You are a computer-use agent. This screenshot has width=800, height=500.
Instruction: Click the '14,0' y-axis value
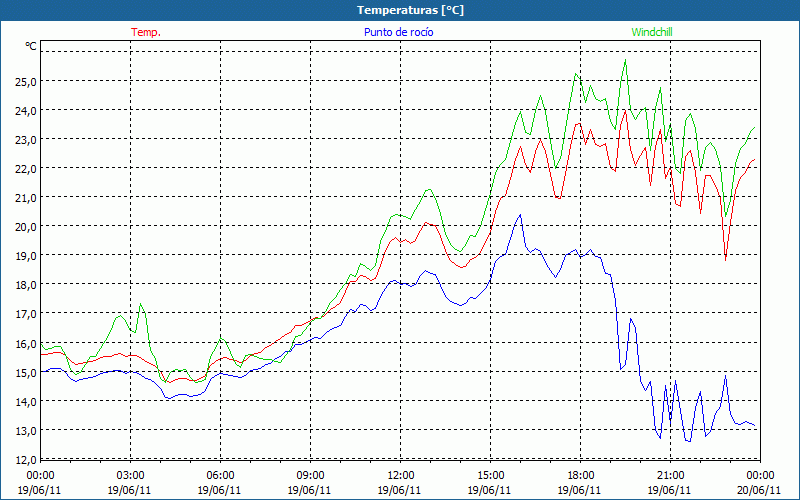pos(24,402)
